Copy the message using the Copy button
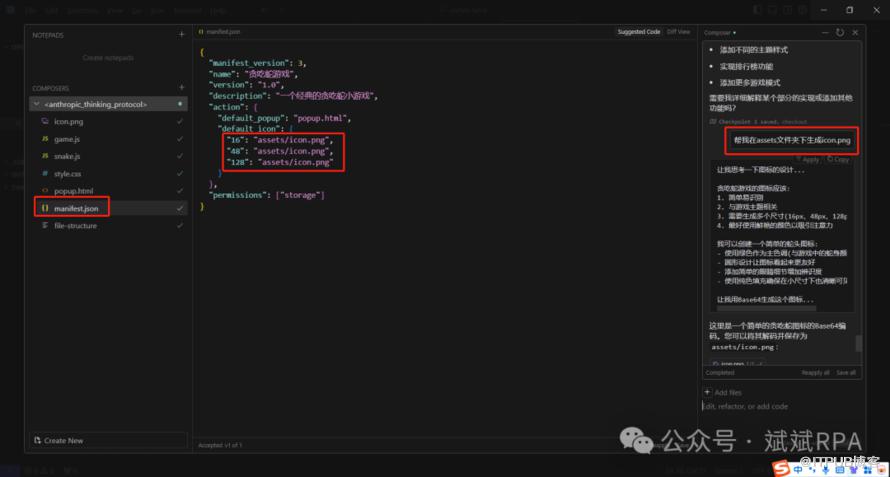The height and width of the screenshot is (477, 890). click(x=838, y=160)
